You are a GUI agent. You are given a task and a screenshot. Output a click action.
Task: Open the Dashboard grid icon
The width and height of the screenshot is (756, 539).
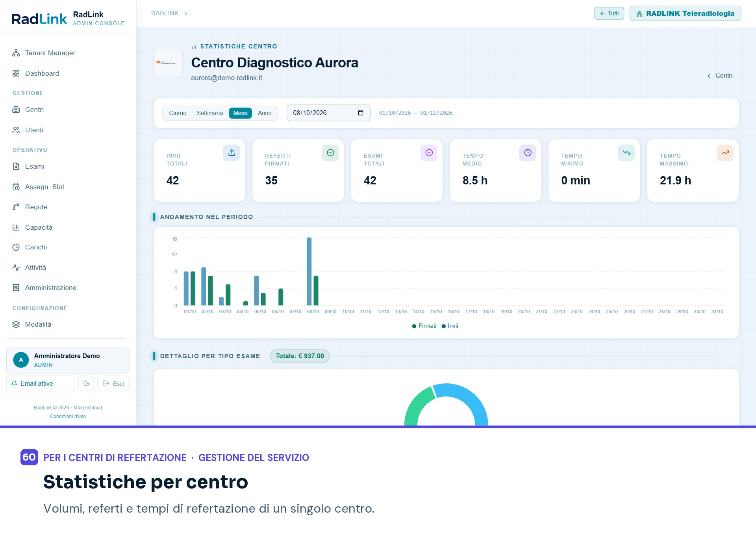click(x=16, y=73)
